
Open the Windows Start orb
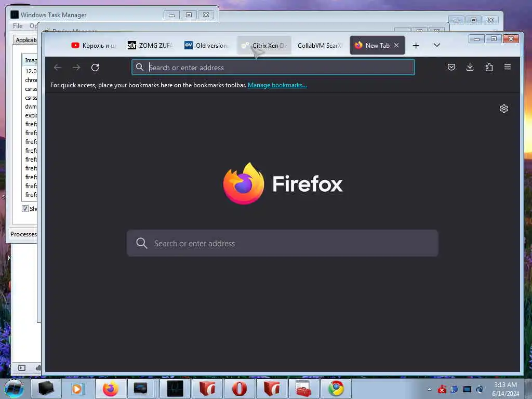click(x=14, y=389)
